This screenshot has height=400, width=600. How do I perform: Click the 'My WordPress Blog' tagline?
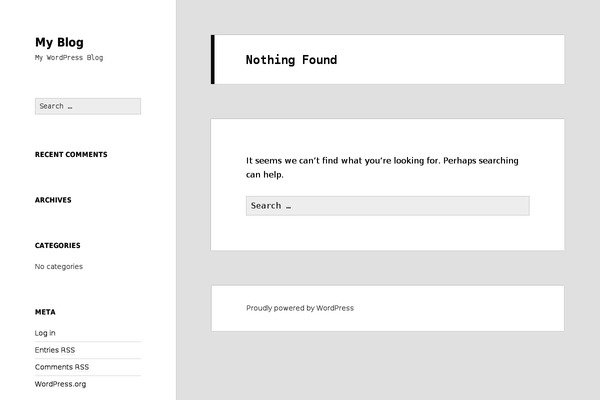point(69,58)
